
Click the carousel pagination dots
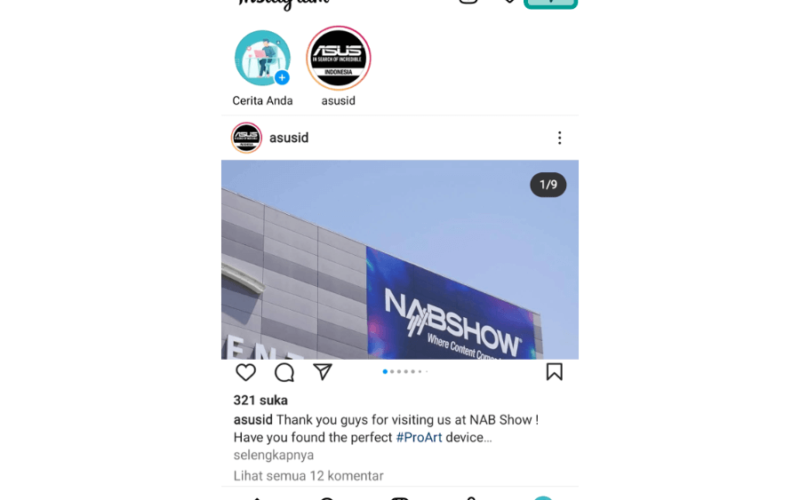pos(406,371)
